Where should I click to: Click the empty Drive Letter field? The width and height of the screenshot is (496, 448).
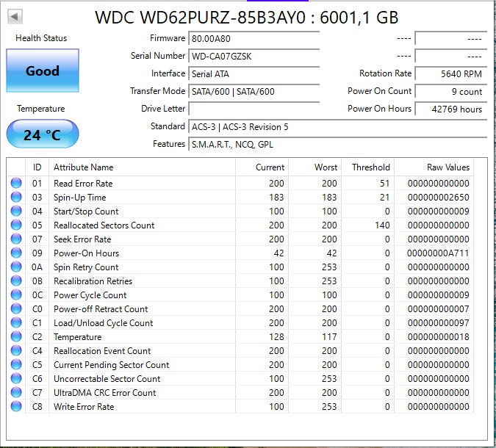click(x=254, y=109)
